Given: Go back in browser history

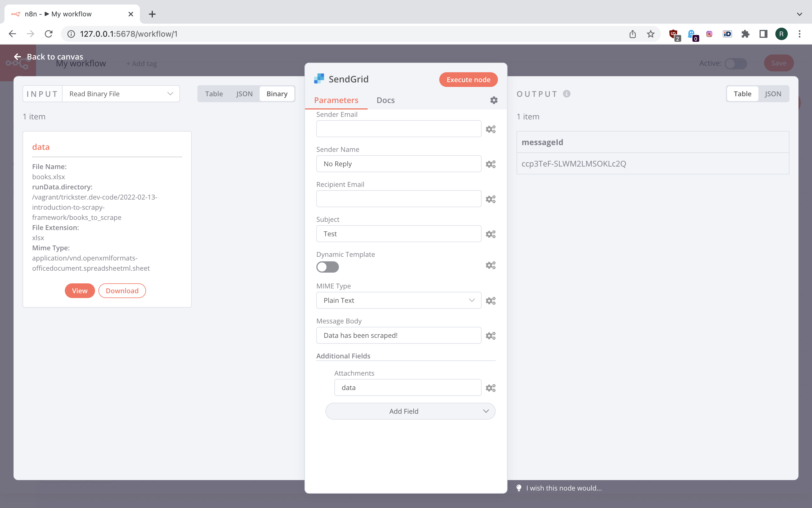Looking at the screenshot, I should (12, 34).
